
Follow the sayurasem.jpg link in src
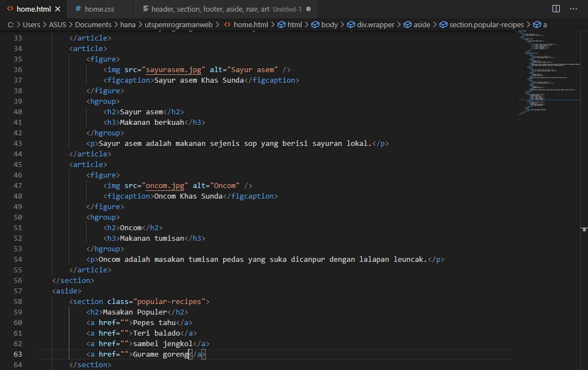point(173,70)
